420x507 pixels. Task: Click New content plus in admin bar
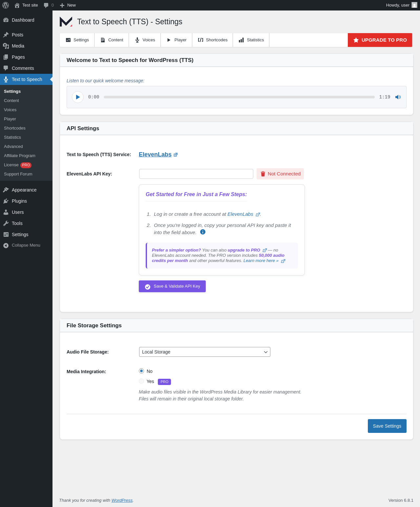68,5
